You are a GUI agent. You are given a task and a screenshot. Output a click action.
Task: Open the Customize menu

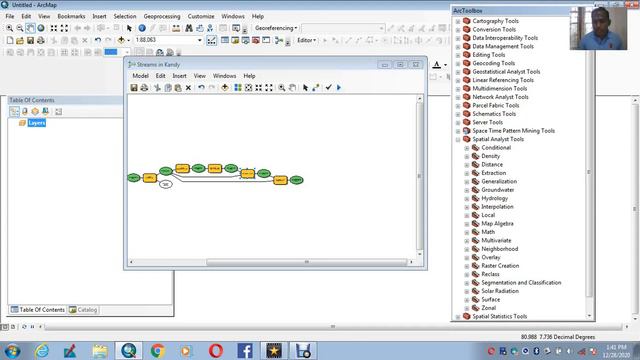click(201, 16)
